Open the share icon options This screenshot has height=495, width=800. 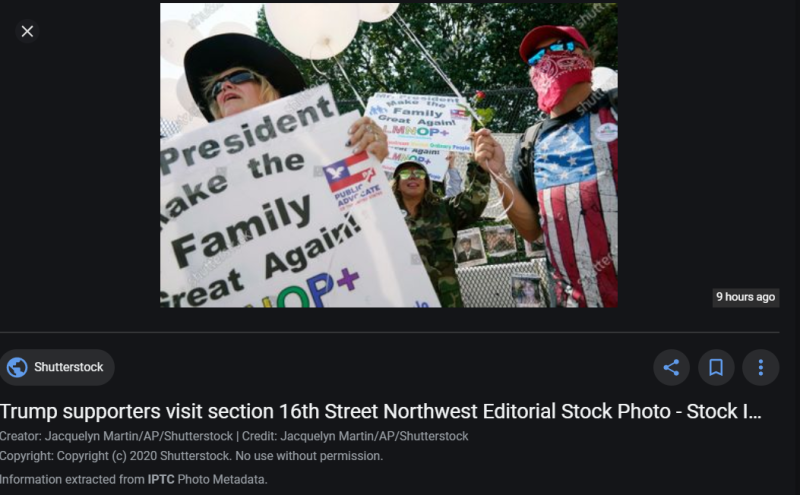(671, 367)
